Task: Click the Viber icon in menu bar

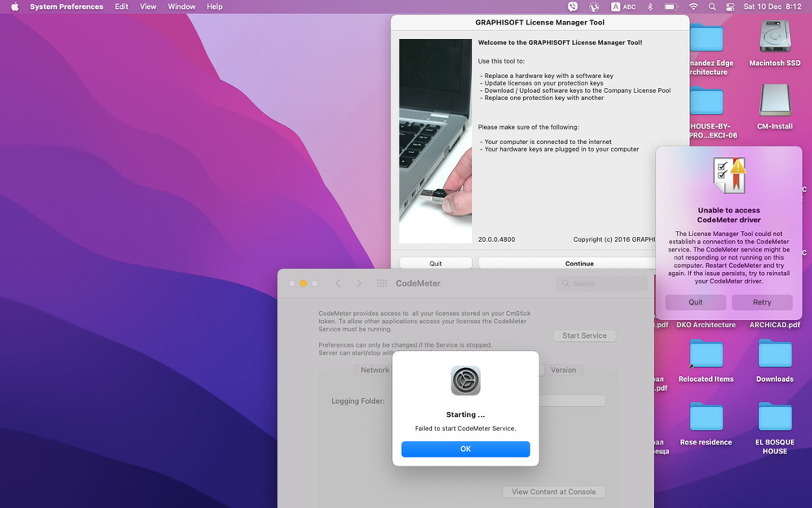Action: [x=573, y=7]
